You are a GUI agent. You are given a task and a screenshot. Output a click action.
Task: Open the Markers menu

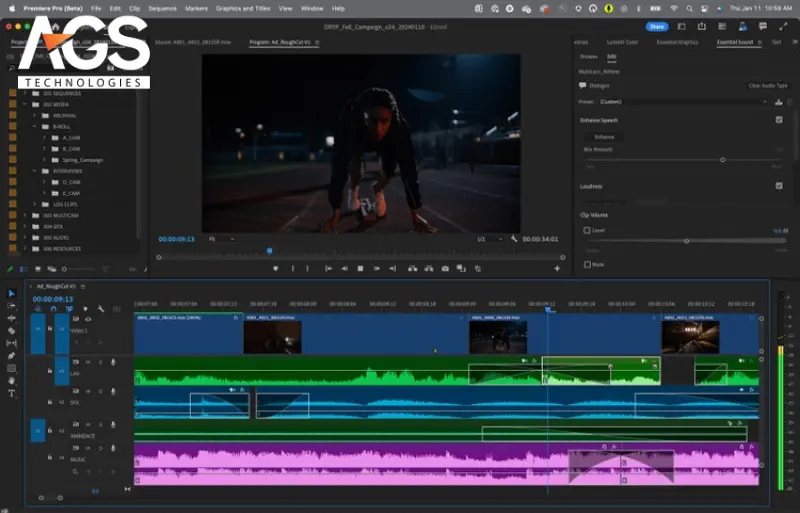click(196, 9)
